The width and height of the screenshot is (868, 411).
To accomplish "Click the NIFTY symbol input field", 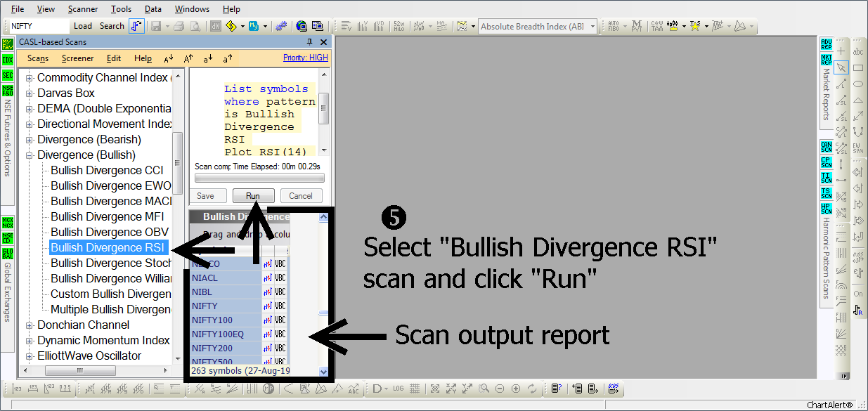I will (39, 26).
